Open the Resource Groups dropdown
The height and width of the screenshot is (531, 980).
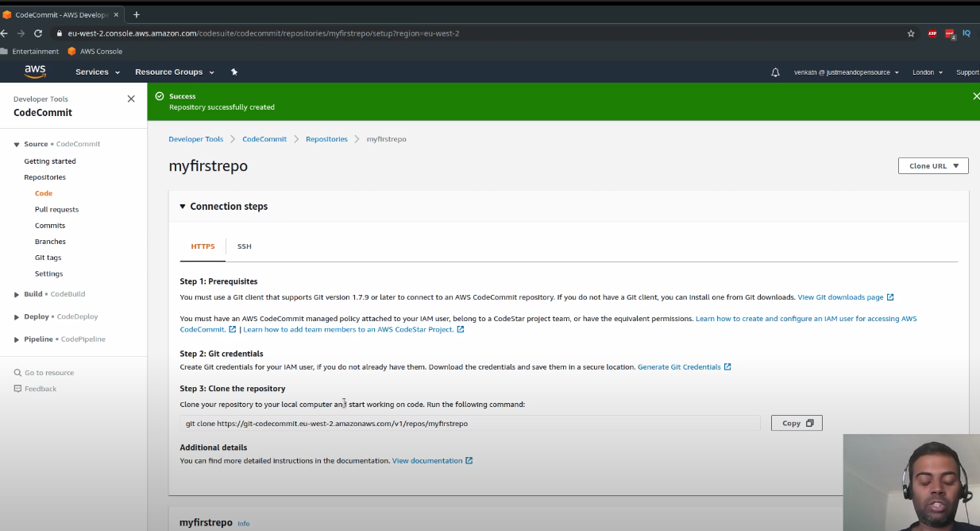[175, 72]
